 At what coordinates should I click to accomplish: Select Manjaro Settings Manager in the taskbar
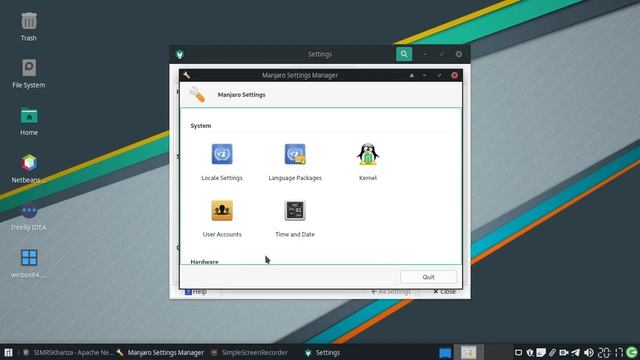click(160, 353)
